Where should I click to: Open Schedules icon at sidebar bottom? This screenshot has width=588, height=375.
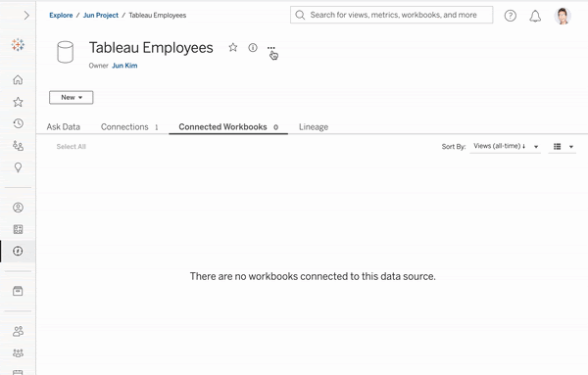(x=18, y=372)
